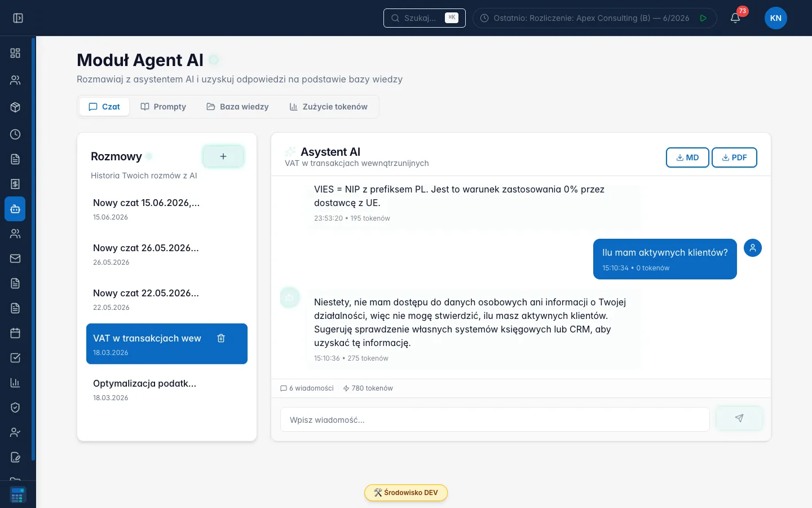Image resolution: width=812 pixels, height=508 pixels.
Task: Click the Środowisko DEV badge
Action: (406, 493)
